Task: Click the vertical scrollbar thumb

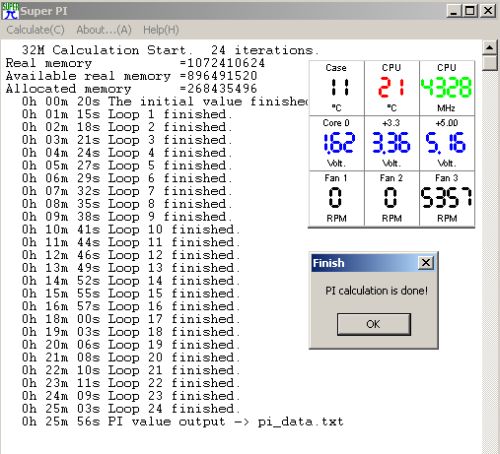Action: 490,63
